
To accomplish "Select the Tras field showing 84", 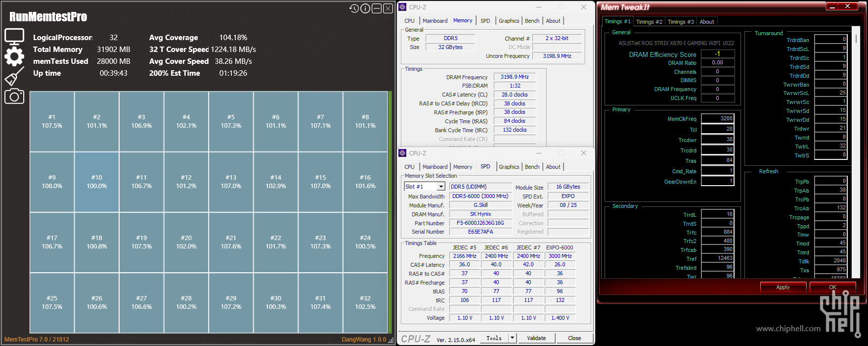I will (718, 160).
